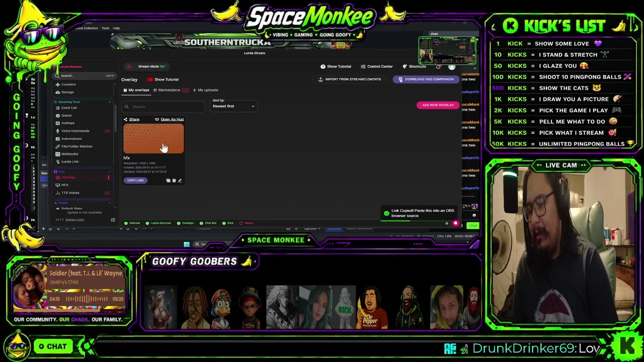Delete the hfx overlay
Screen dimensions: 644x362
point(174,180)
